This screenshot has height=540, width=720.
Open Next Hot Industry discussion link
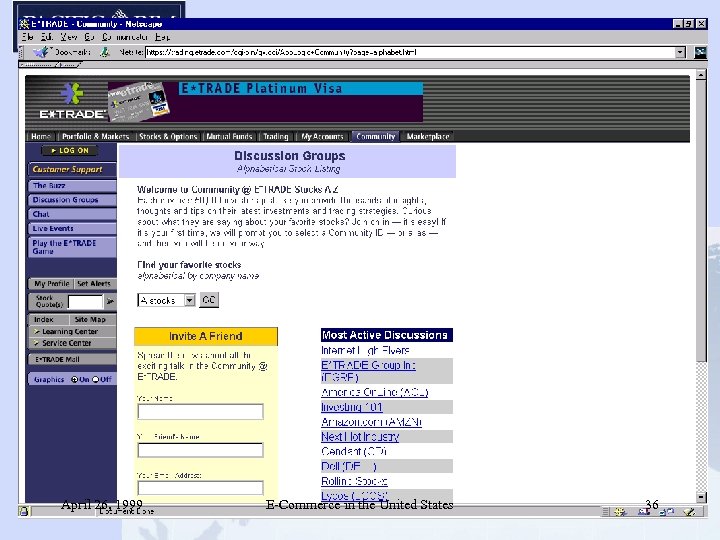(360, 437)
